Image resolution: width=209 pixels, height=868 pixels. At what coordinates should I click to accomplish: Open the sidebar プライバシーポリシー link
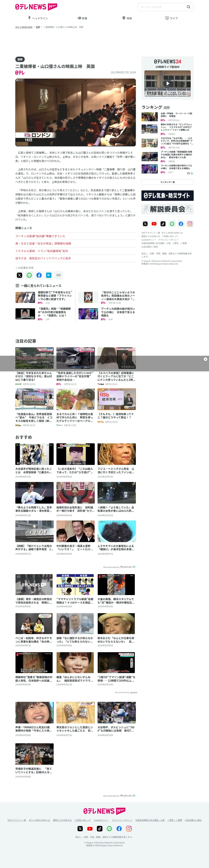tap(168, 240)
